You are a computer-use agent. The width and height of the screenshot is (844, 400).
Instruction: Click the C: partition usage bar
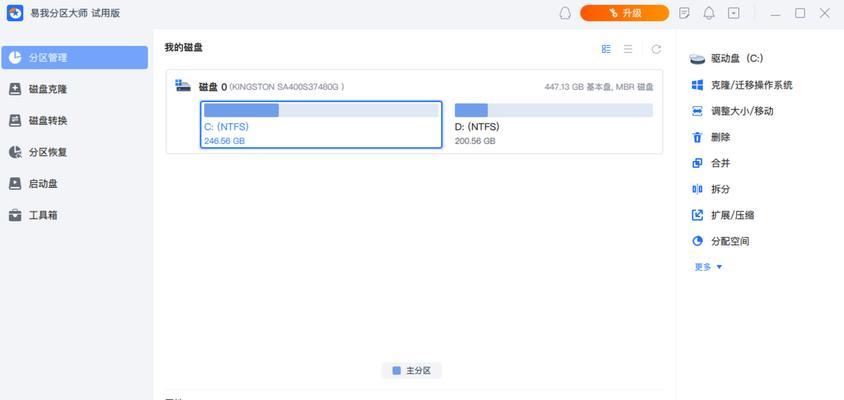321,110
